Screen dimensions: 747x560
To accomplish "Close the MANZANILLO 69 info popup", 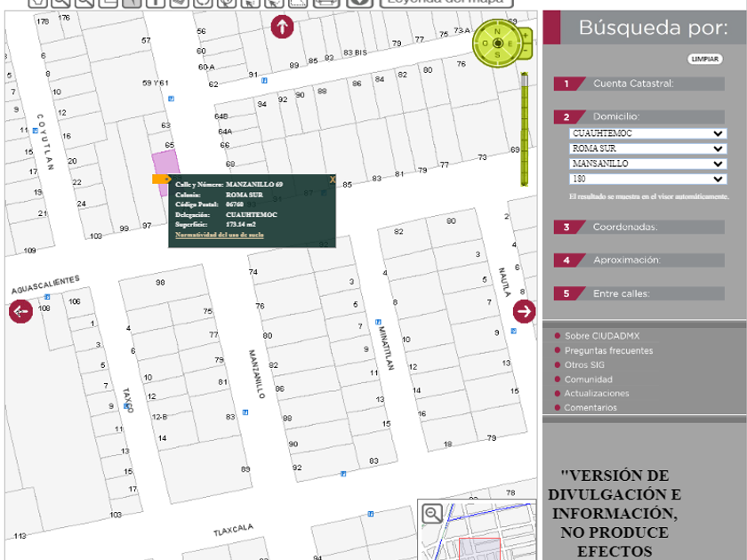I will 332,180.
